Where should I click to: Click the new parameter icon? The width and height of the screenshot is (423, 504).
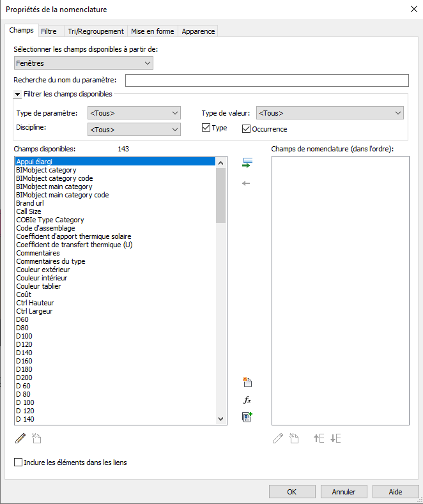pos(247,383)
